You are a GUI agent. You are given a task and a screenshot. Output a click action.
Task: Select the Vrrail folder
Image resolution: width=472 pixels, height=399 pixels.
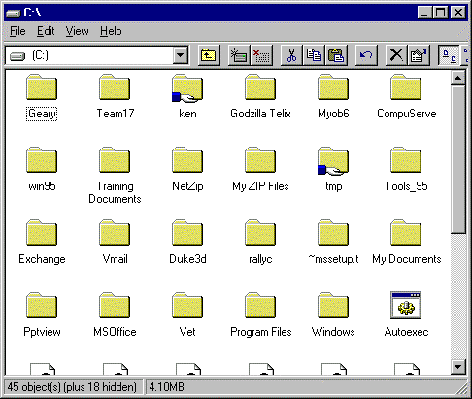[115, 242]
